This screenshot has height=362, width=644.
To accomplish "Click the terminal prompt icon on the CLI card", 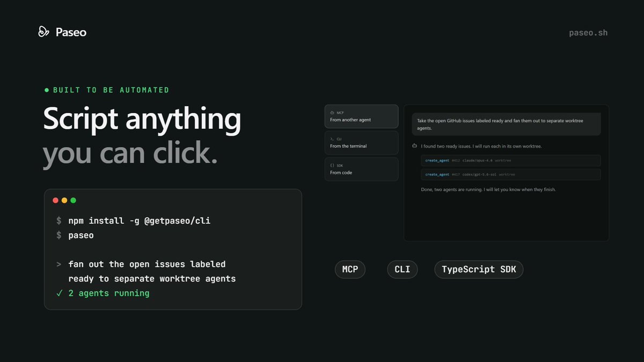I will coord(332,139).
